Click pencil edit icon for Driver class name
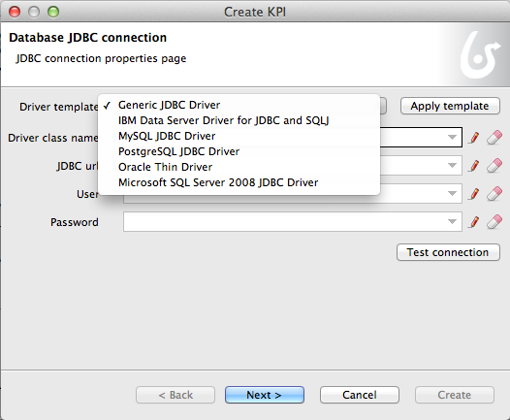Image resolution: width=510 pixels, height=420 pixels. 474,138
